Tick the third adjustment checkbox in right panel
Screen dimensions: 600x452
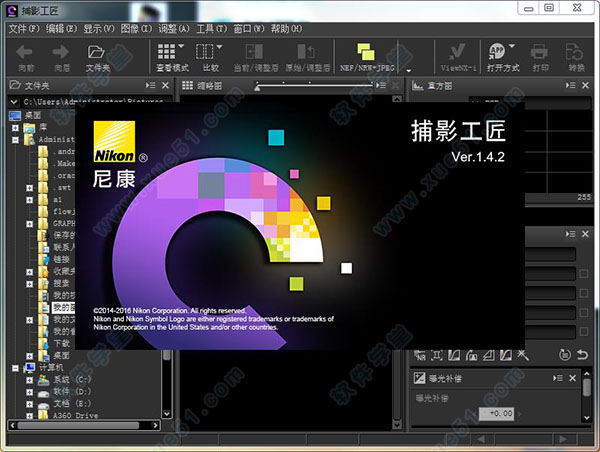click(x=584, y=313)
